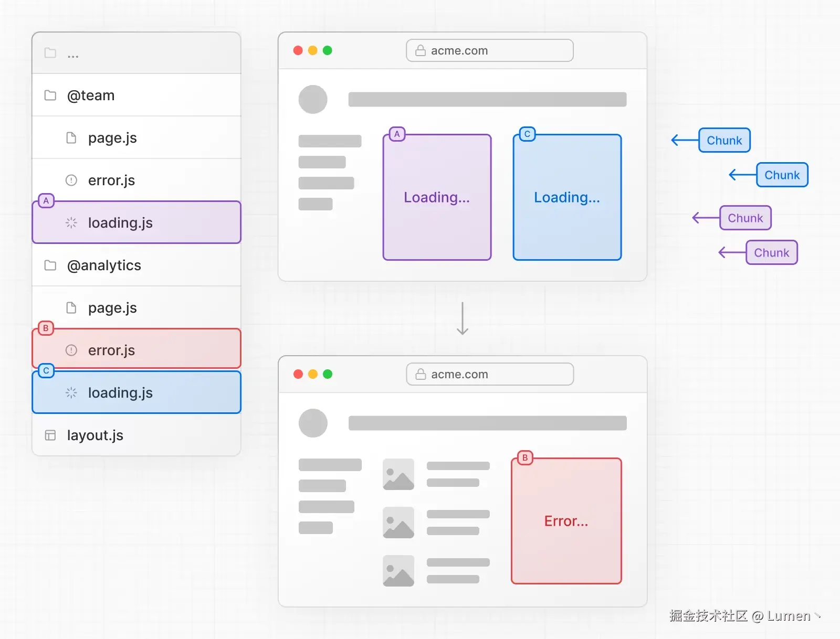The width and height of the screenshot is (840, 639).
Task: Select page.js under the @analytics folder
Action: tap(136, 308)
